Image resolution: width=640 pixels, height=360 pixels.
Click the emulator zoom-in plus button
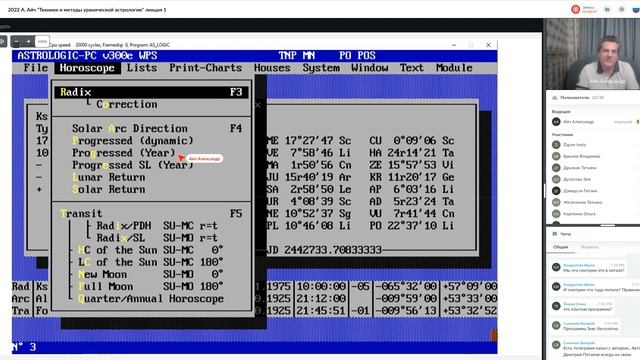pos(28,41)
